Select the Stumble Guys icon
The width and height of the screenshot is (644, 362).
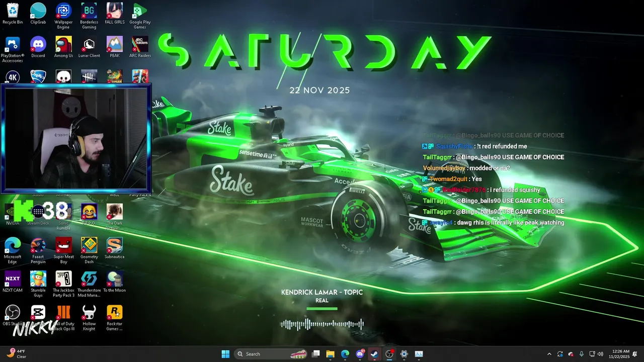point(38,284)
